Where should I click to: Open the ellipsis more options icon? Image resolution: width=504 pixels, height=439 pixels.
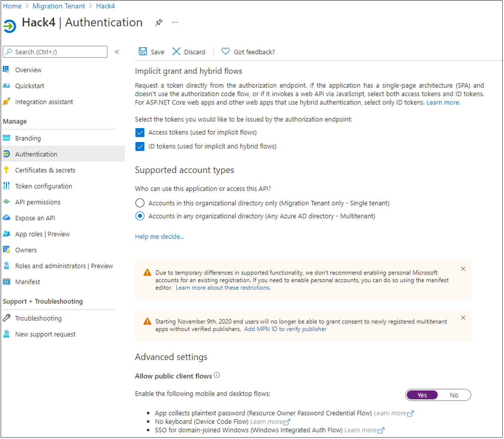(x=175, y=22)
